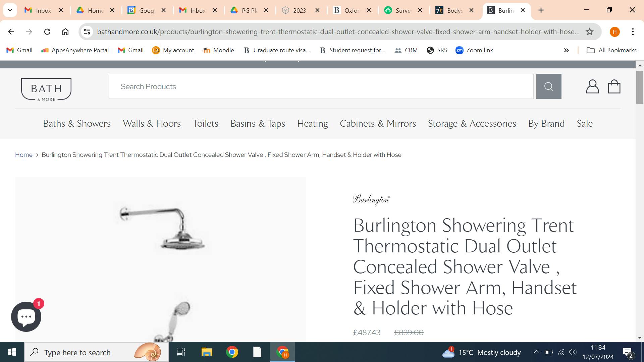Click the Home breadcrumb link
Image resolution: width=644 pixels, height=362 pixels.
point(23,155)
